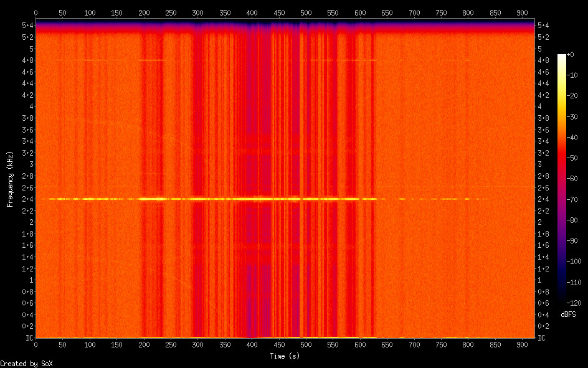The image size is (588, 368).
Task: Click the faint 4.8 kHz harmonic line near 200 seconds
Action: pyautogui.click(x=149, y=60)
